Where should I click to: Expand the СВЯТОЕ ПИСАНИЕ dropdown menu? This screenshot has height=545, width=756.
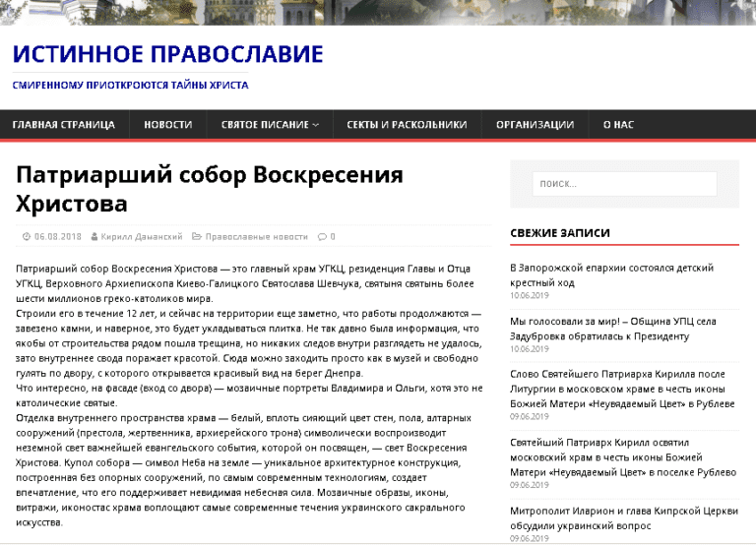click(270, 125)
